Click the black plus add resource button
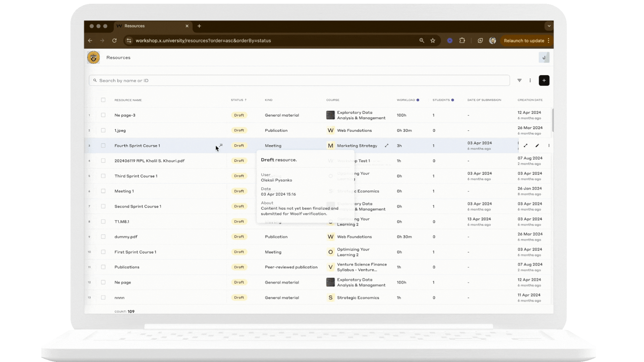This screenshot has width=644, height=362. pyautogui.click(x=544, y=80)
